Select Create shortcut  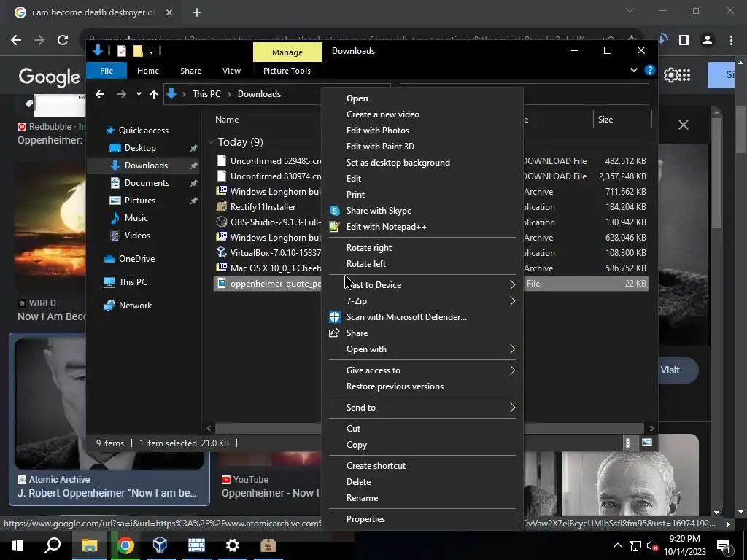point(376,466)
